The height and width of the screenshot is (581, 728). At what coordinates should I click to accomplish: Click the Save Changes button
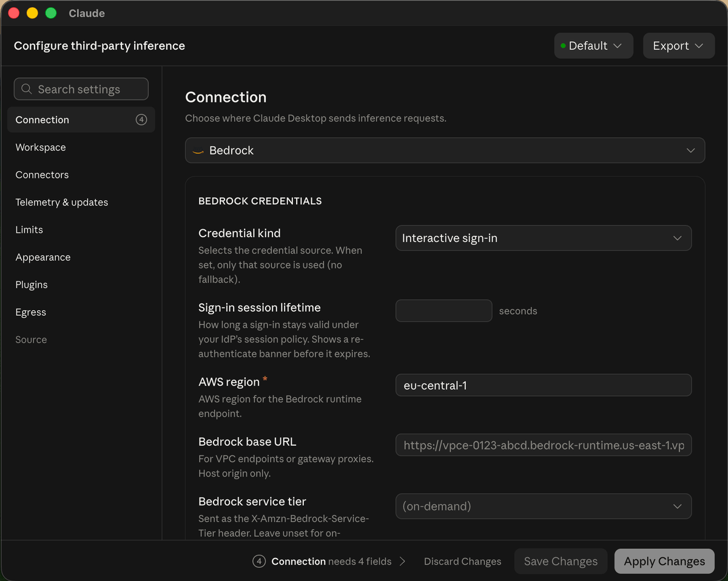point(561,562)
